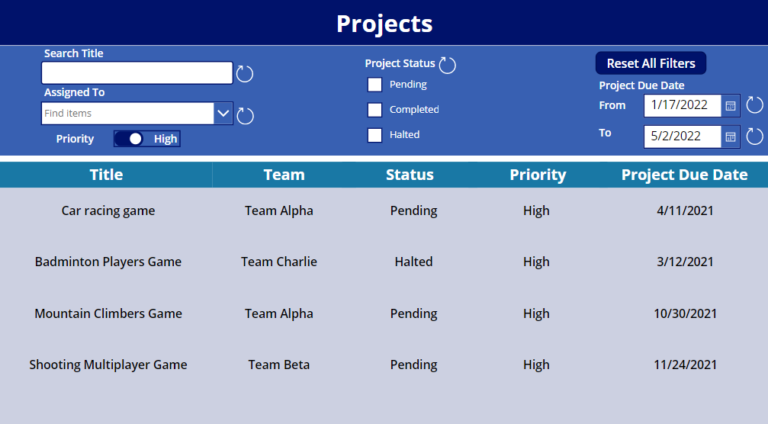Screen dimensions: 768x424
Task: Sort by the Title column header
Action: (x=106, y=175)
